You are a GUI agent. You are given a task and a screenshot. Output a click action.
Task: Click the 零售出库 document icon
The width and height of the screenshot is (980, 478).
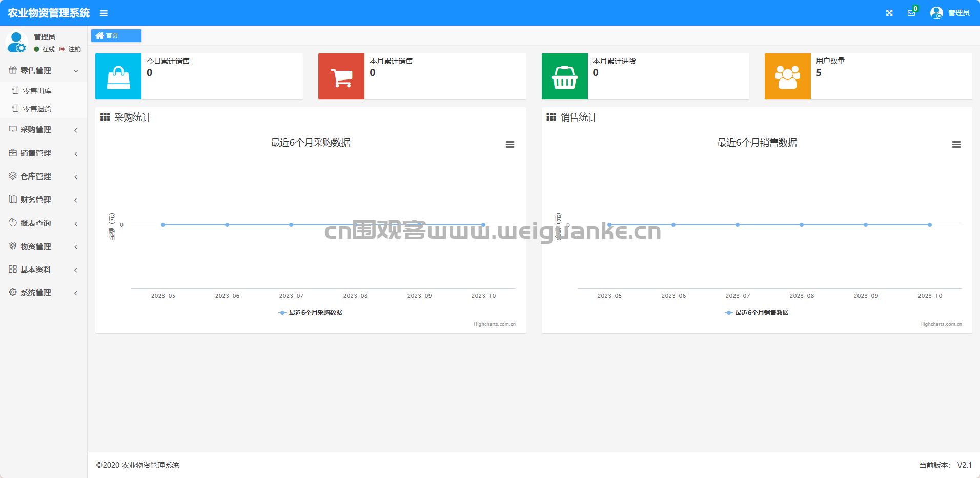15,91
